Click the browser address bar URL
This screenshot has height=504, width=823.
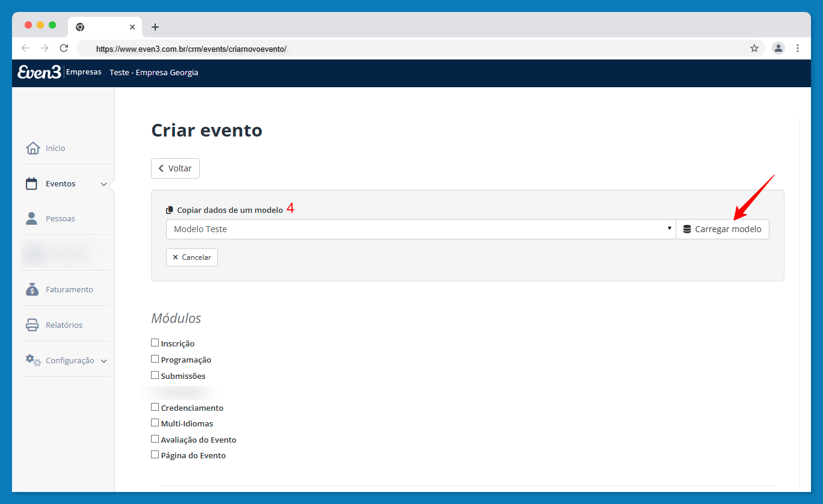[x=191, y=49]
